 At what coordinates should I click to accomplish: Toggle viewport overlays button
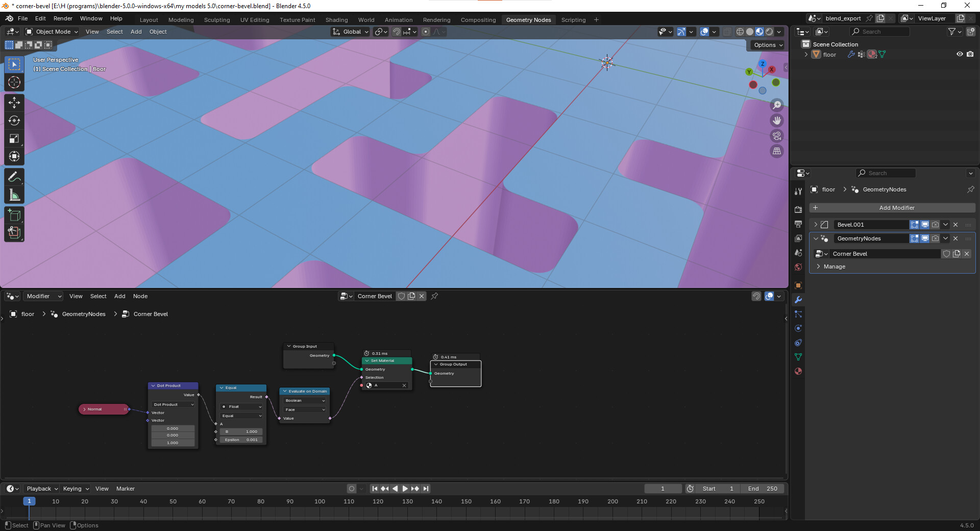tap(704, 32)
